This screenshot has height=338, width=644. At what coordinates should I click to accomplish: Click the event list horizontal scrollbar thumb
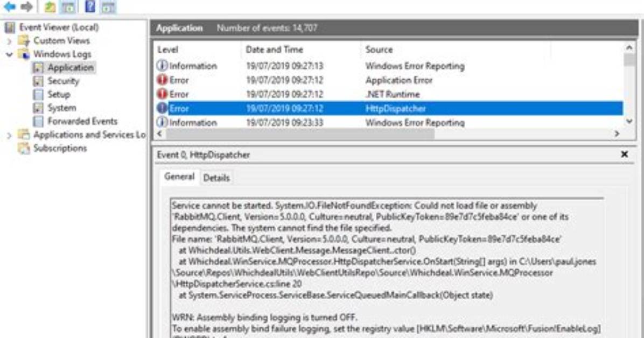click(300, 133)
